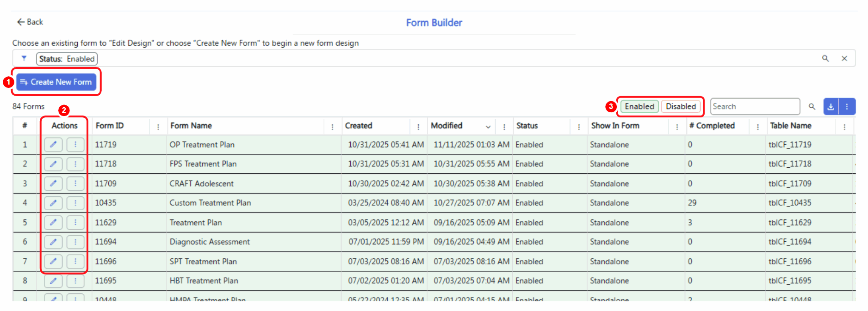Toggle the Enabled status filter
The image size is (868, 311).
[639, 106]
